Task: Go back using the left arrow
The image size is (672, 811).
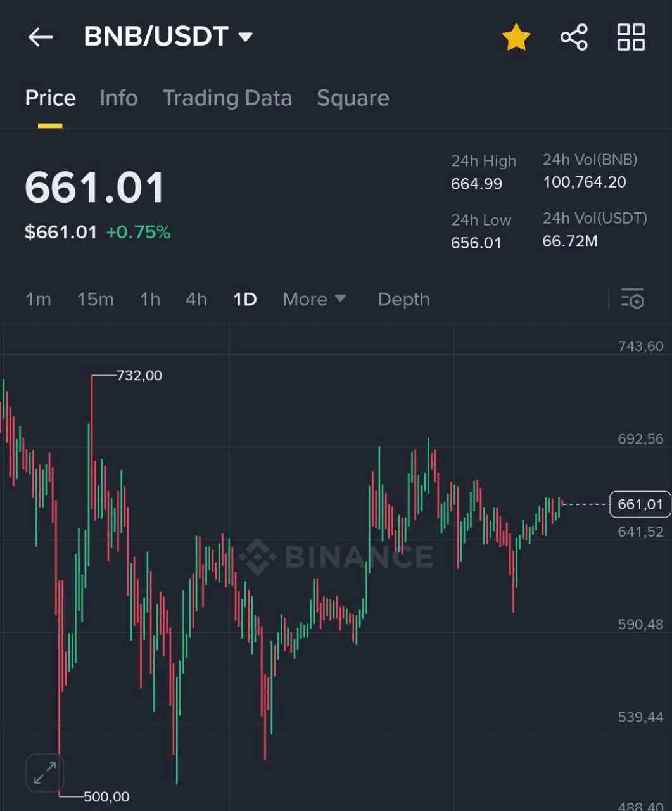Action: (x=41, y=37)
